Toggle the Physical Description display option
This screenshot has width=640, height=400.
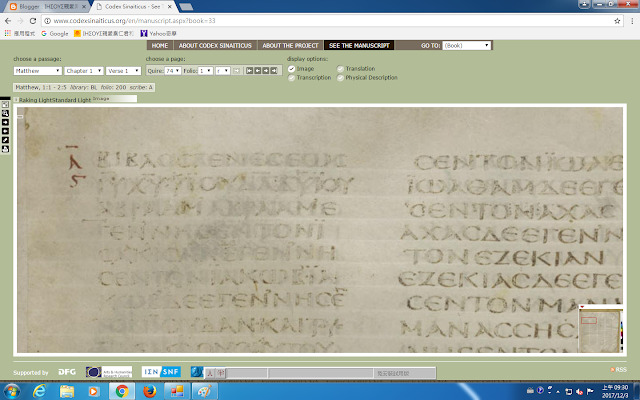340,78
